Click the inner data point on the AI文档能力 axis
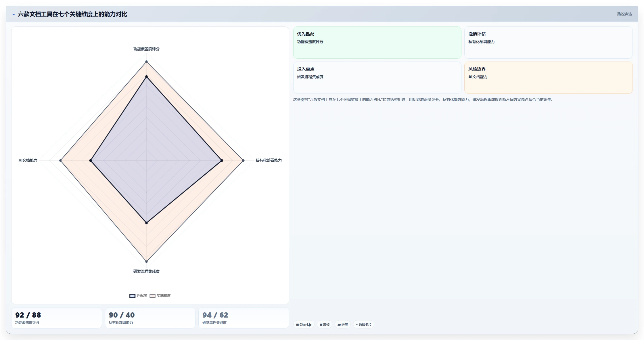This screenshot has width=644, height=340. tap(91, 161)
